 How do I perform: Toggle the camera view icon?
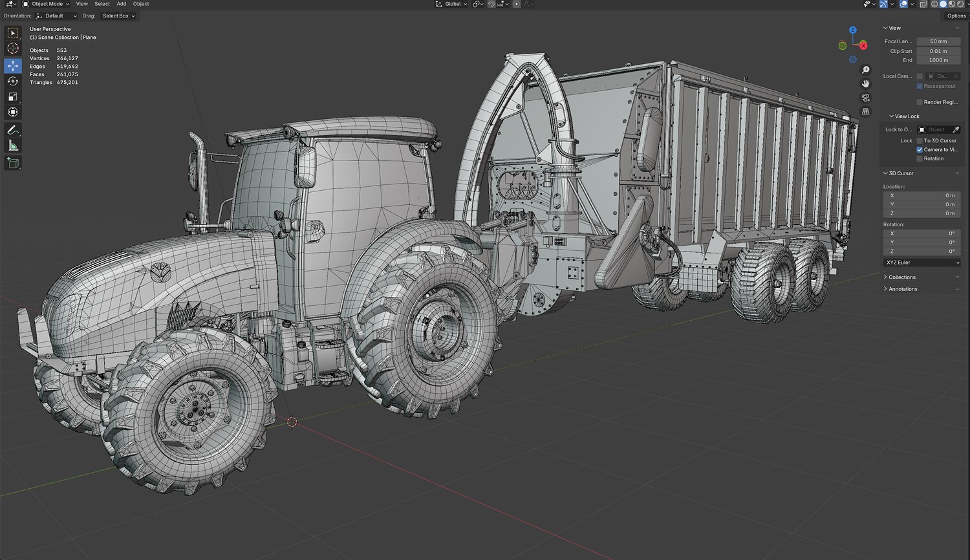click(x=866, y=98)
